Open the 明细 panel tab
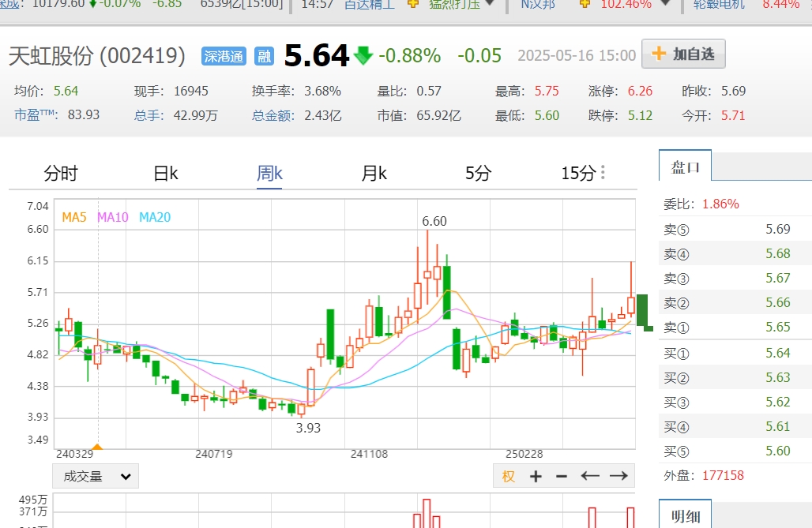The width and height of the screenshot is (812, 528). [685, 515]
